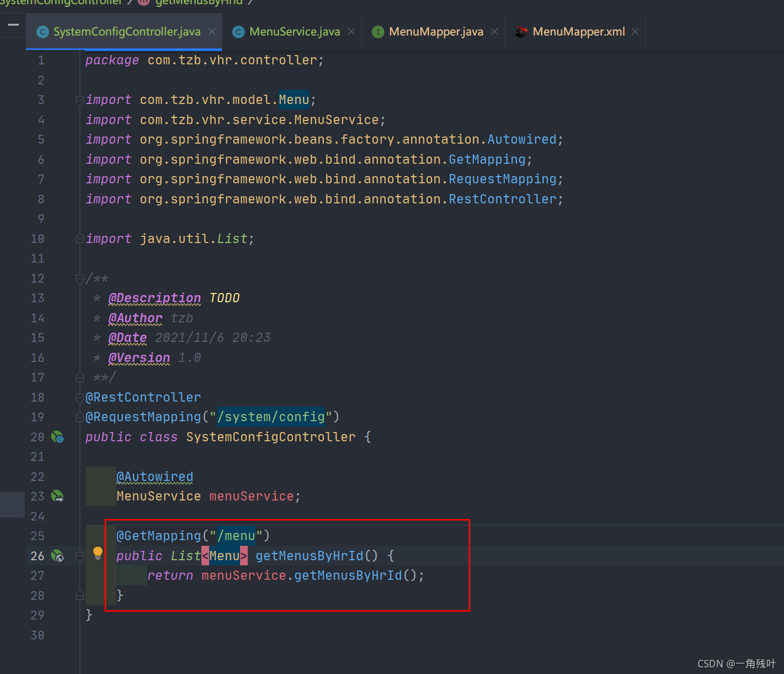Click RequestMapping import name on line 7

tap(502, 179)
